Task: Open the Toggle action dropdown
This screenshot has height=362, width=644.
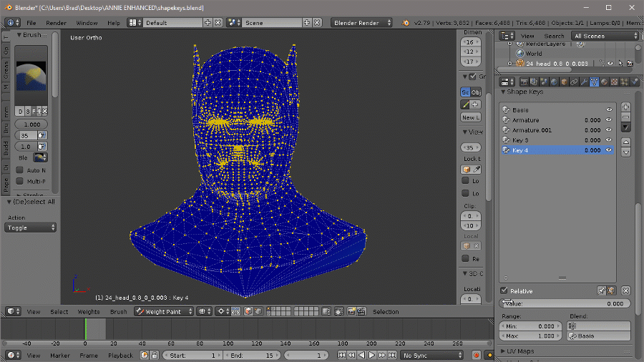Action: click(x=31, y=228)
